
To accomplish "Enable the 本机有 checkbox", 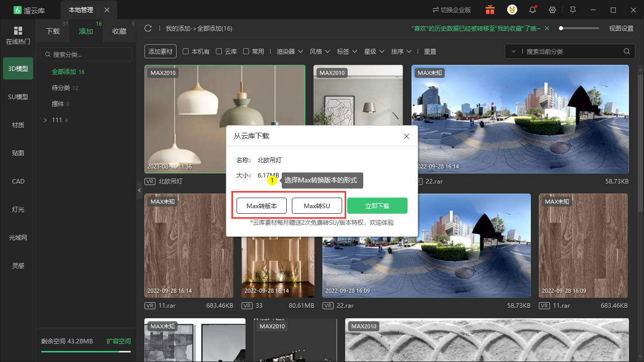I will 186,51.
